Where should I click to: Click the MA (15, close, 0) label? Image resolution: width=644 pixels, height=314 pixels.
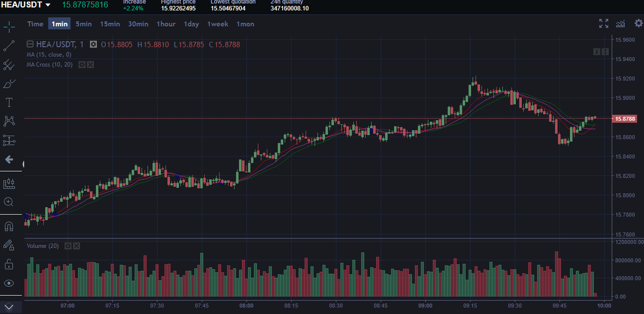coord(49,54)
